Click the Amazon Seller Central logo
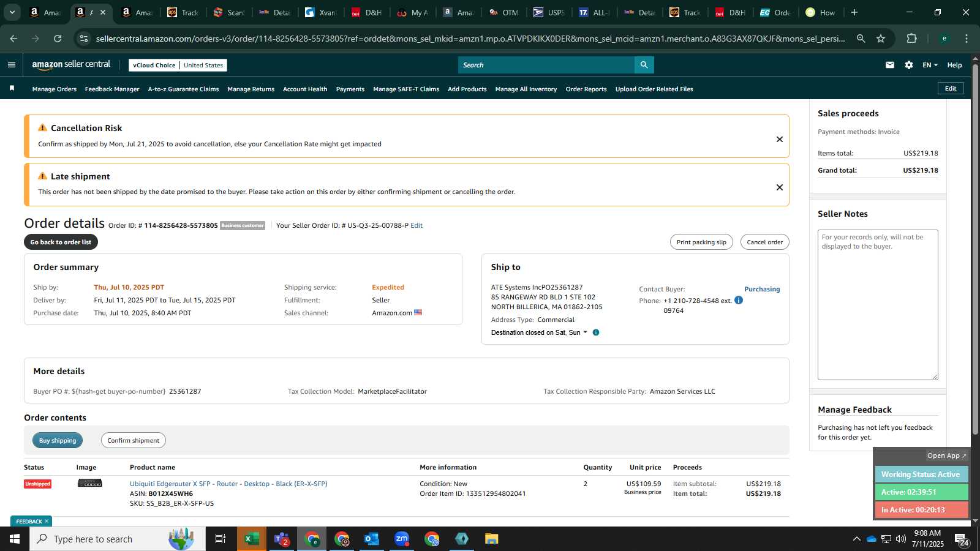Screen dimensions: 980x551 71,65
